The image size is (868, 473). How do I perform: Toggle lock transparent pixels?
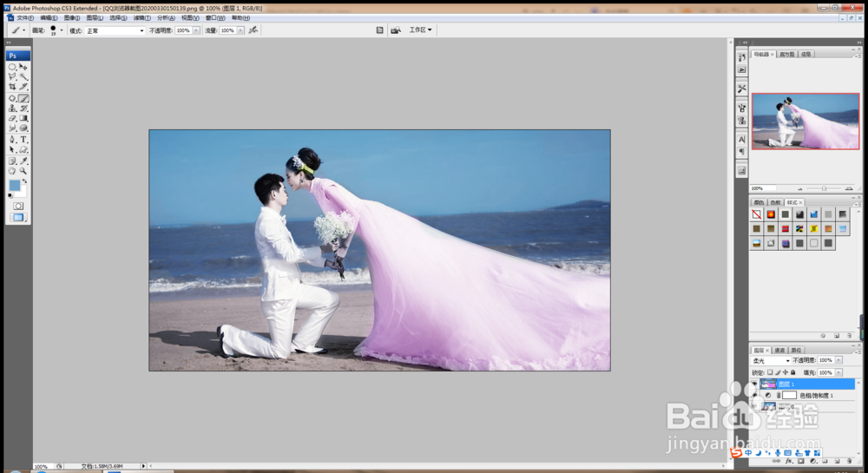(770, 372)
